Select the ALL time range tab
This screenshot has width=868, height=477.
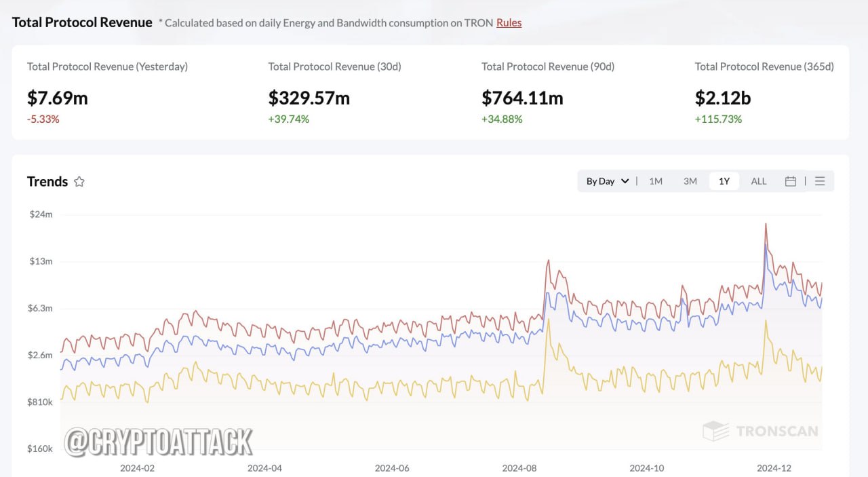click(x=759, y=181)
